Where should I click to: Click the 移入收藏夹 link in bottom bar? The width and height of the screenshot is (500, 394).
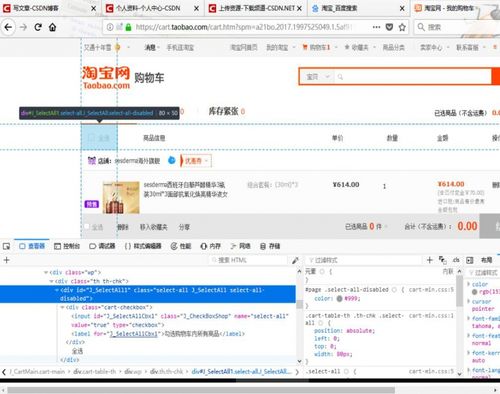(153, 227)
